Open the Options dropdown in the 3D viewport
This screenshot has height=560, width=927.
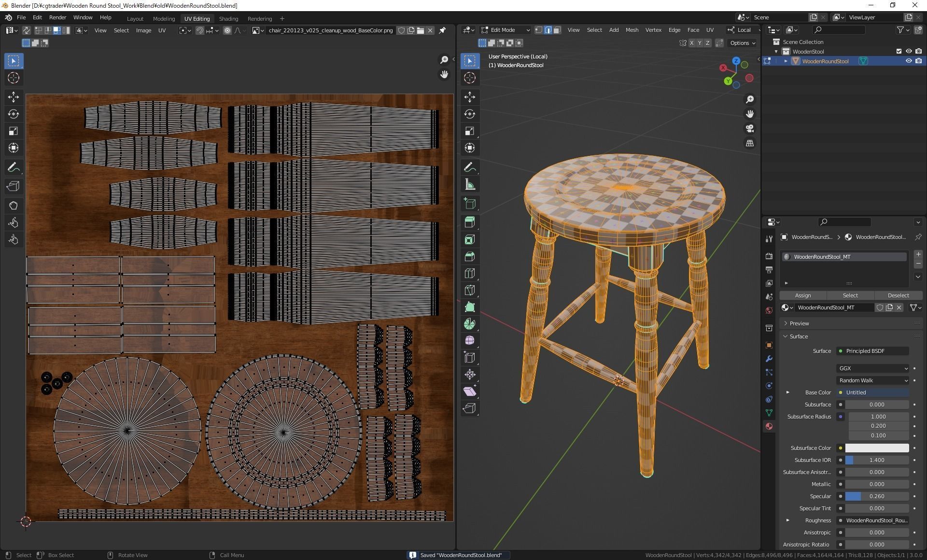[743, 43]
